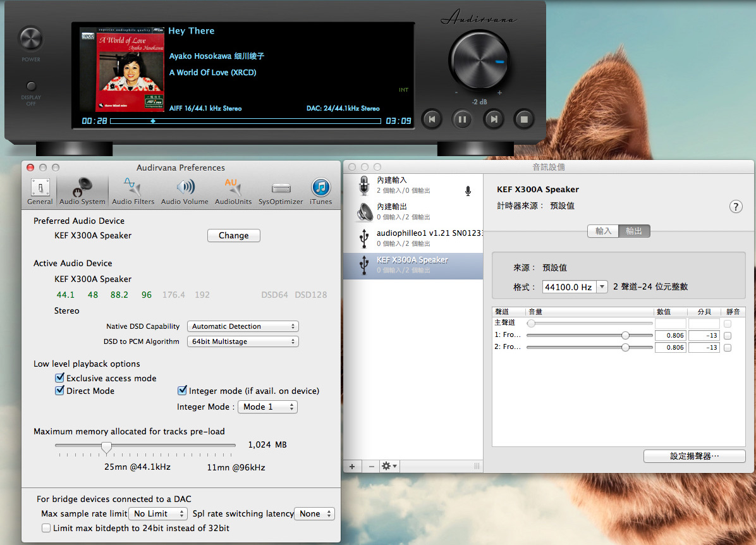Skip to next track in Audirvana
The width and height of the screenshot is (756, 545).
tap(494, 119)
